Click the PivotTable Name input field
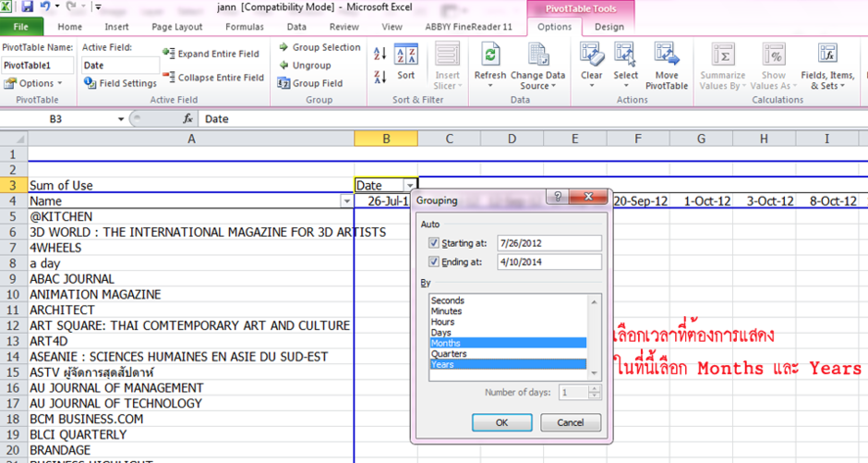This screenshot has width=868, height=463. tap(38, 66)
